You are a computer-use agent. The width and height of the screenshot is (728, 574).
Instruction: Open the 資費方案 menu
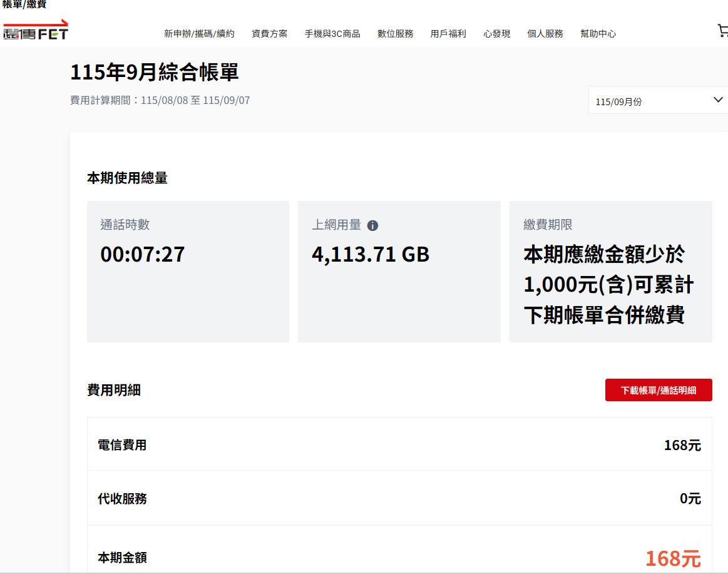269,34
